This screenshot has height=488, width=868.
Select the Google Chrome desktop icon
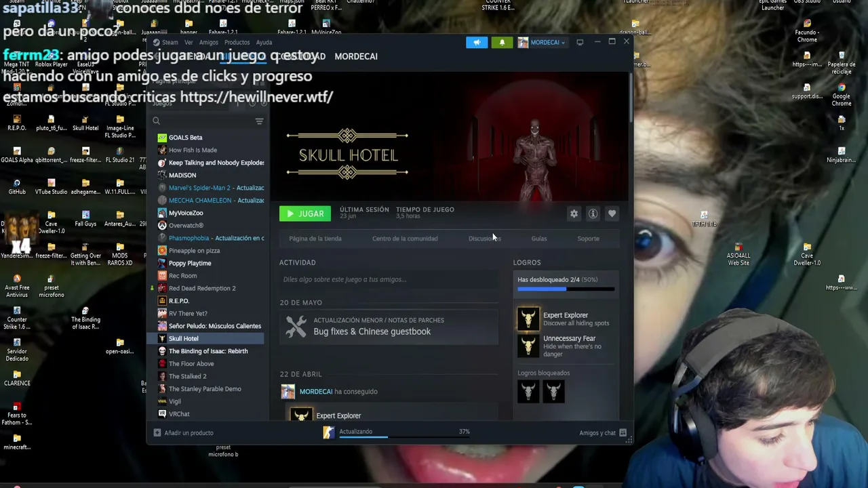click(x=842, y=95)
